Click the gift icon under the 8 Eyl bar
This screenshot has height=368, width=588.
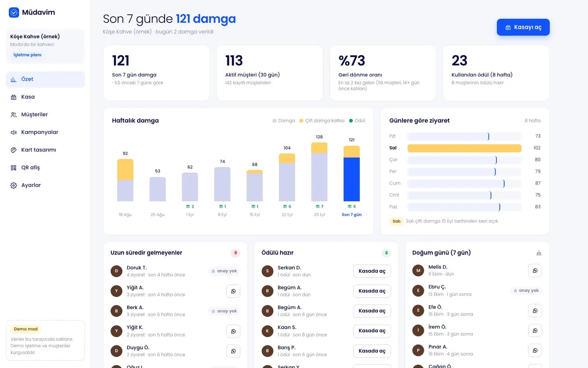[x=220, y=207]
